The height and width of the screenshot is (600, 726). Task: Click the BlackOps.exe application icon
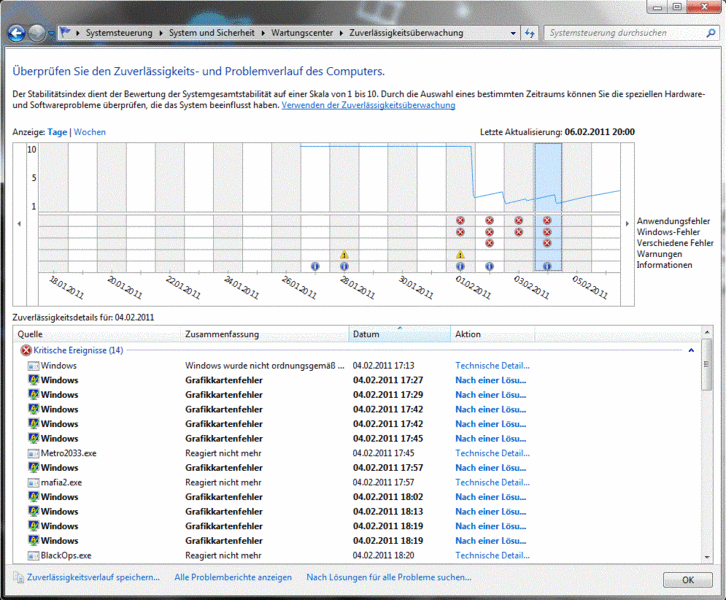33,556
